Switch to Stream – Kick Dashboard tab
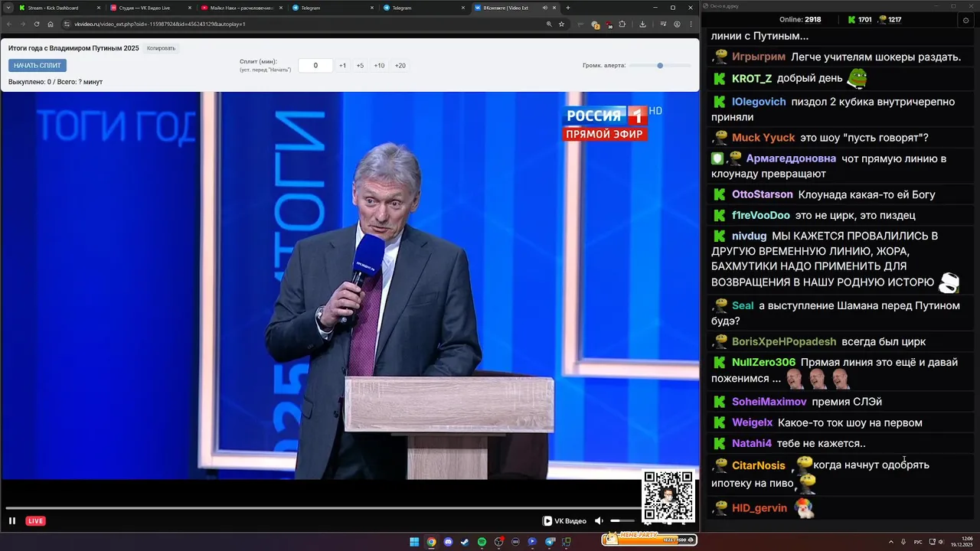Viewport: 980px width, 551px height. (60, 8)
